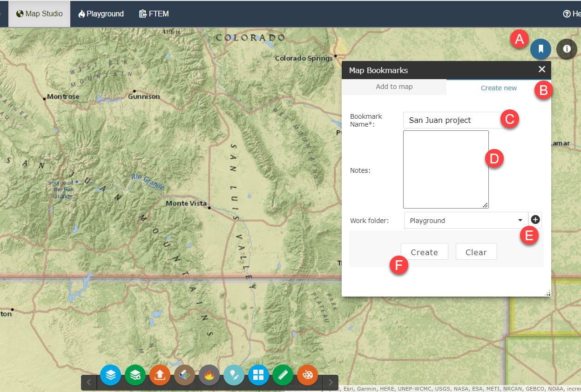This screenshot has height=392, width=581.
Task: Open the brown map sheet tool
Action: click(x=184, y=375)
